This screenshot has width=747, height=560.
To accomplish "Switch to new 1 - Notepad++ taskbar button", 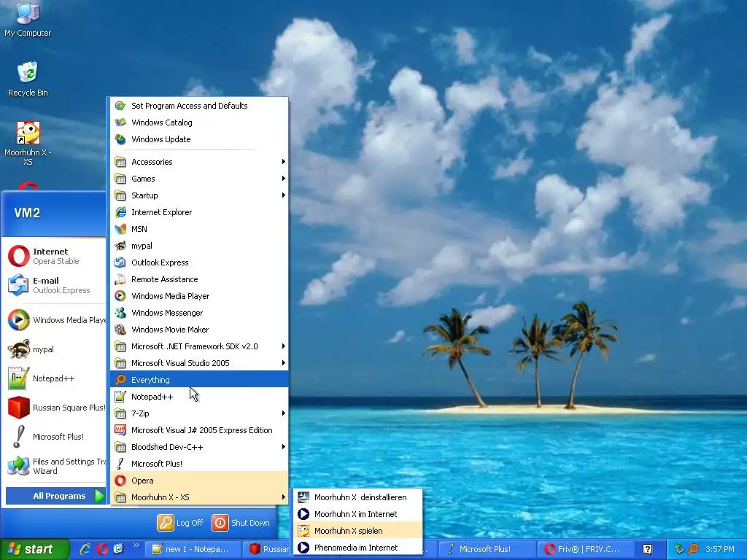I will (192, 549).
